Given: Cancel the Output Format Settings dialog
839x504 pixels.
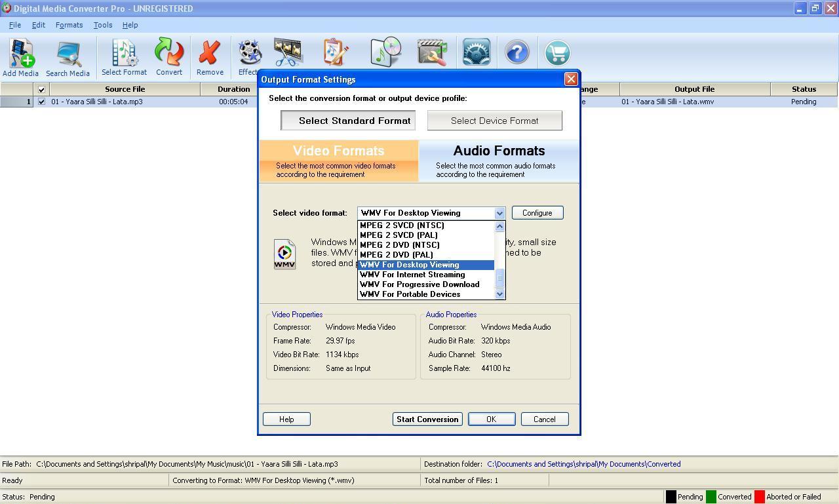Looking at the screenshot, I should [x=544, y=419].
